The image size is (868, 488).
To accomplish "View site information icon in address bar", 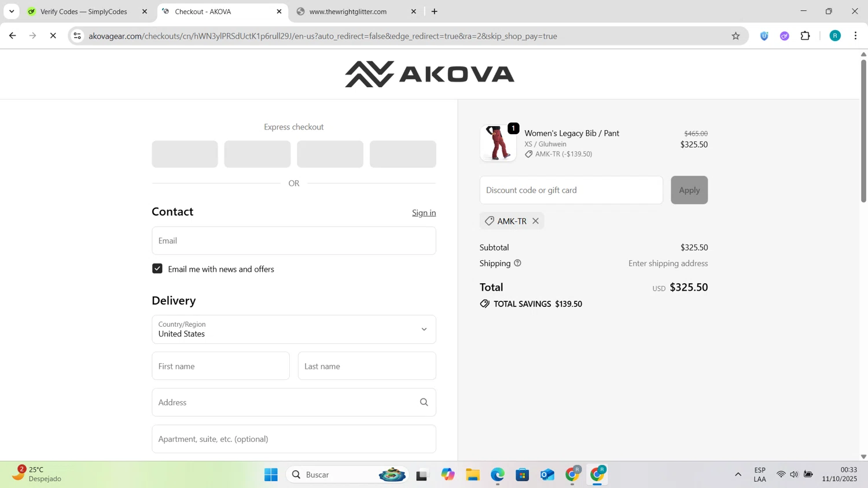I will [77, 36].
